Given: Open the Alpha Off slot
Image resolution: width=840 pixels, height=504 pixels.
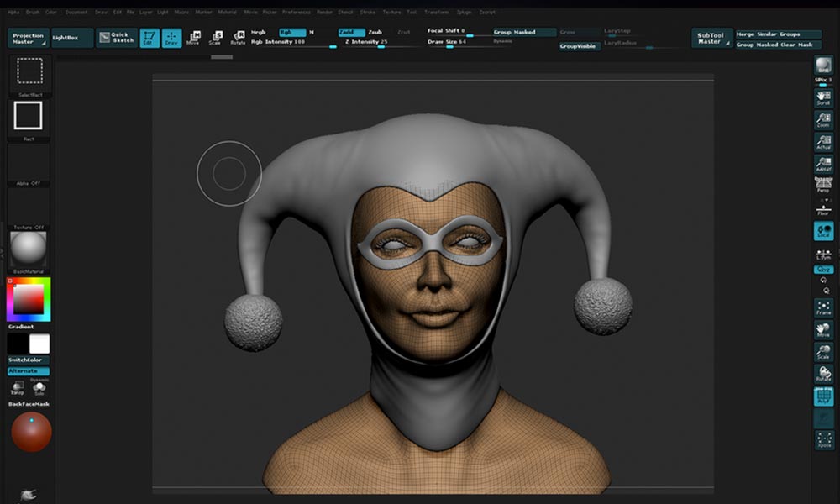Looking at the screenshot, I should click(x=29, y=165).
